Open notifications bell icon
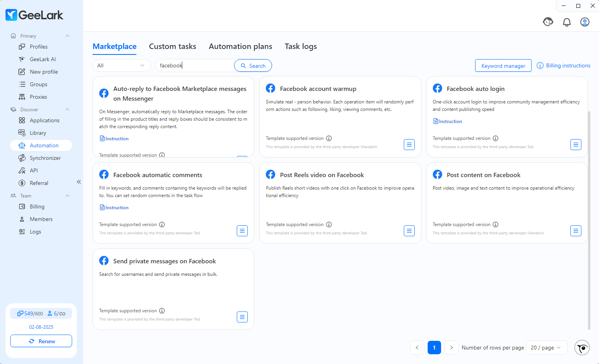The width and height of the screenshot is (599, 364). (567, 22)
